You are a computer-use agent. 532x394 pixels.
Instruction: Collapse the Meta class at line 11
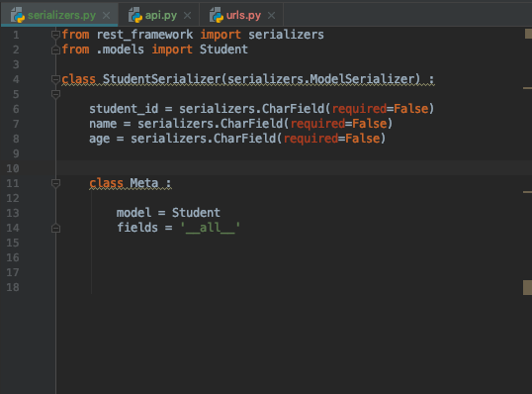coord(55,183)
